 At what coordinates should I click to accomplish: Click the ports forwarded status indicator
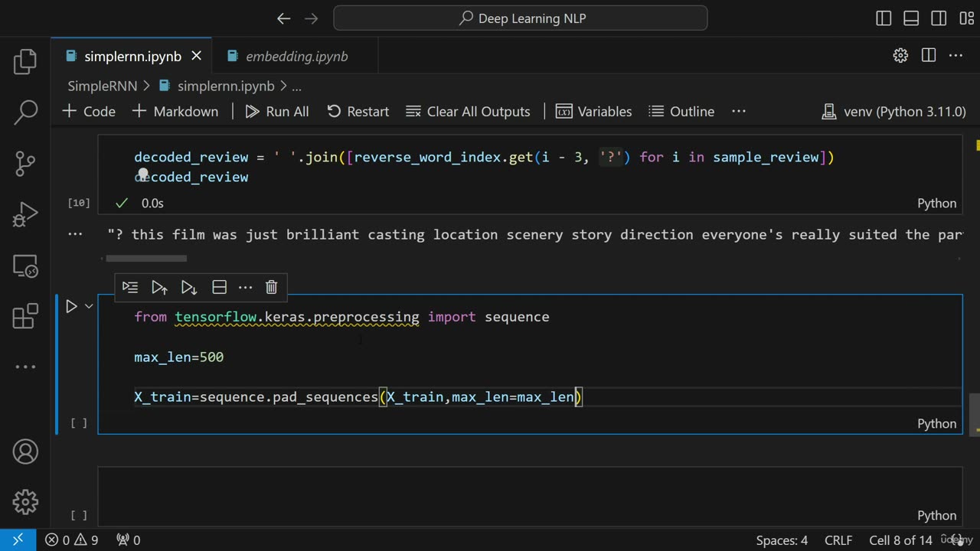point(128,540)
